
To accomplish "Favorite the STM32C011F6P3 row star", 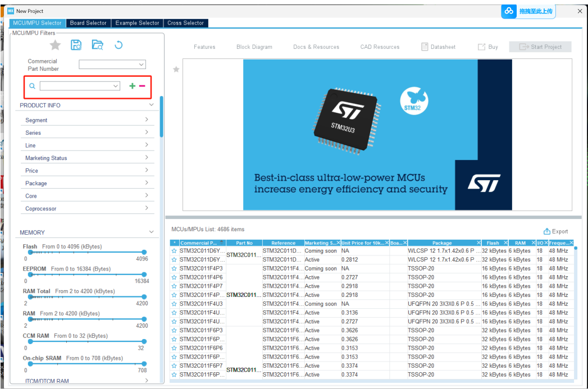I will pos(174,331).
